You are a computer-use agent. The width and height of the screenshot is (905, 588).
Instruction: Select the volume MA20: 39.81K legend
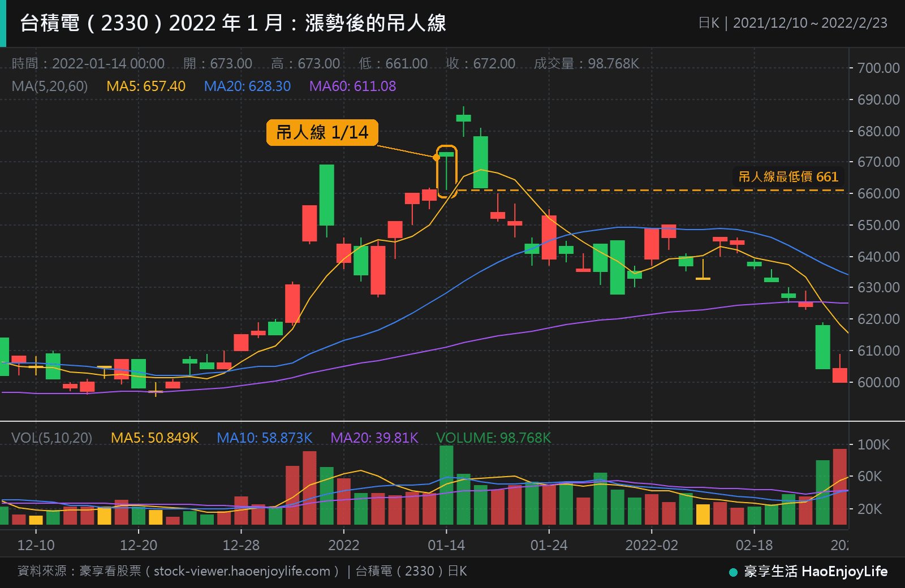[374, 438]
